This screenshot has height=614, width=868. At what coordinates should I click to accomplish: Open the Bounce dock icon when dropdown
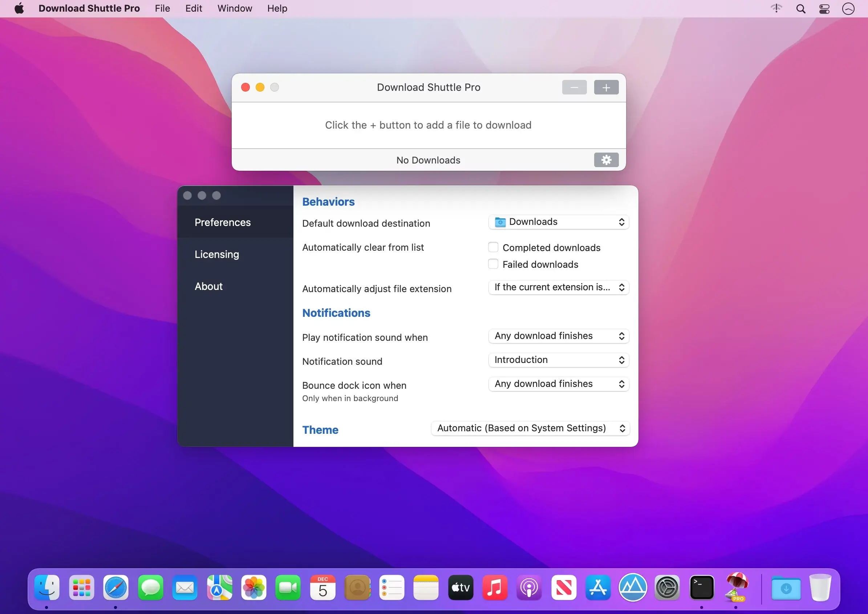point(558,384)
